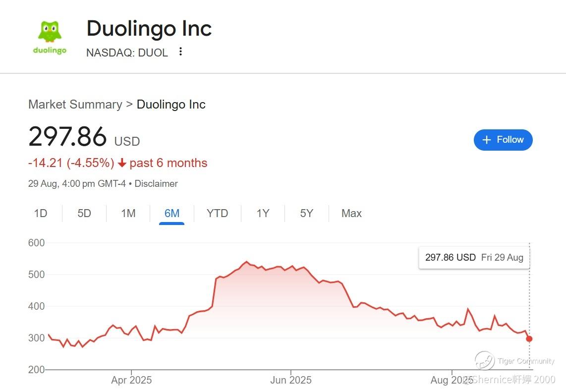Click the red endpoint dot on chart
The image size is (566, 392).
[529, 338]
